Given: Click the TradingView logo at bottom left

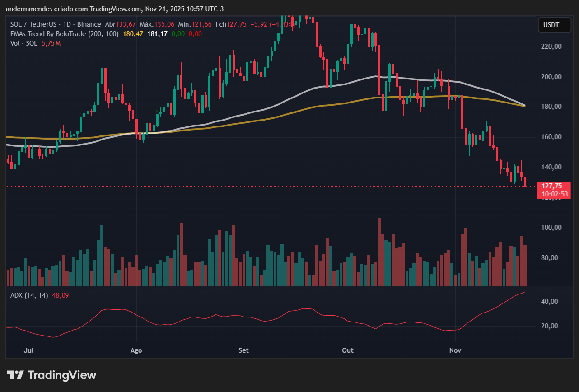Looking at the screenshot, I should [51, 375].
